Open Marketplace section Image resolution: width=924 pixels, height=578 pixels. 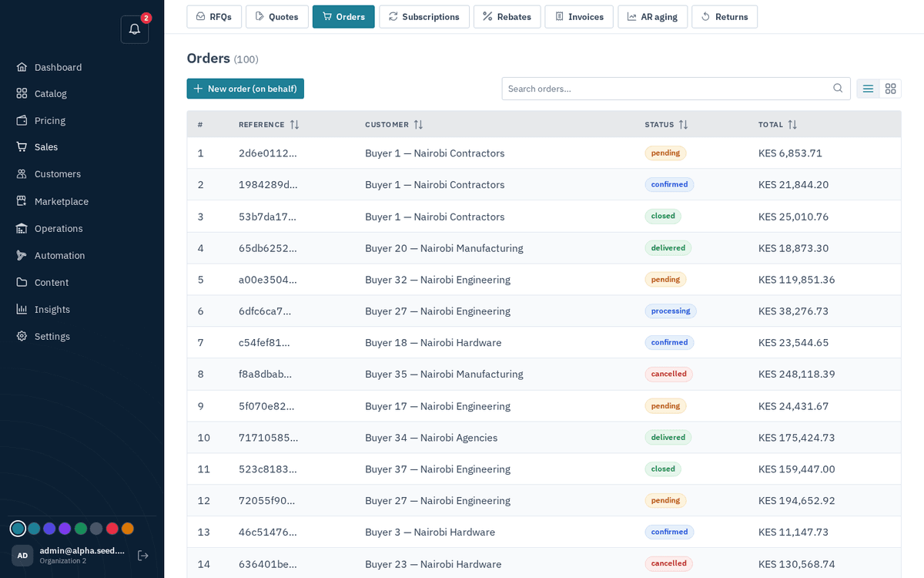62,201
